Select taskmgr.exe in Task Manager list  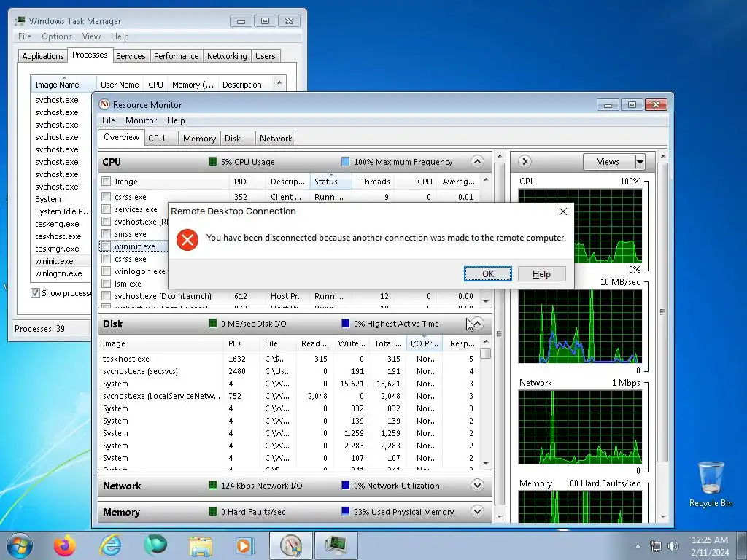pyautogui.click(x=57, y=249)
